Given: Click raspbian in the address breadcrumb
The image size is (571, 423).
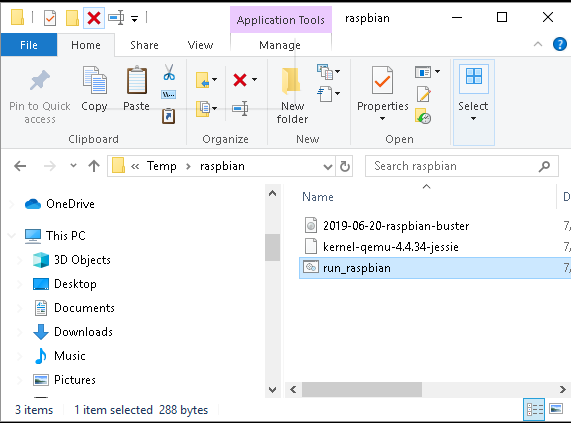Looking at the screenshot, I should click(222, 166).
